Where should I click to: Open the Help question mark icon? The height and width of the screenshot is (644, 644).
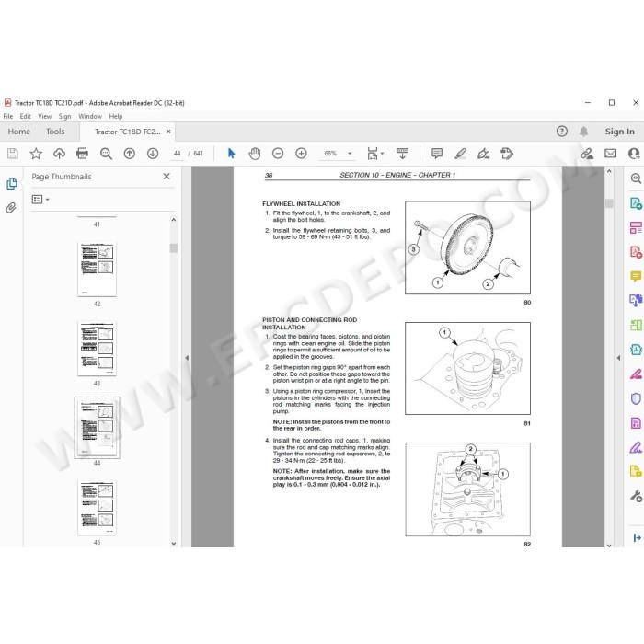[562, 131]
